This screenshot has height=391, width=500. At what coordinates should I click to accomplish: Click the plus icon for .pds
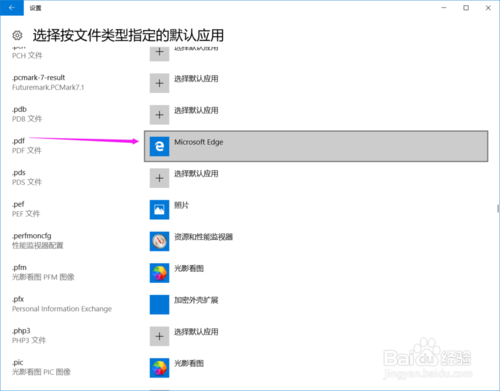point(159,178)
